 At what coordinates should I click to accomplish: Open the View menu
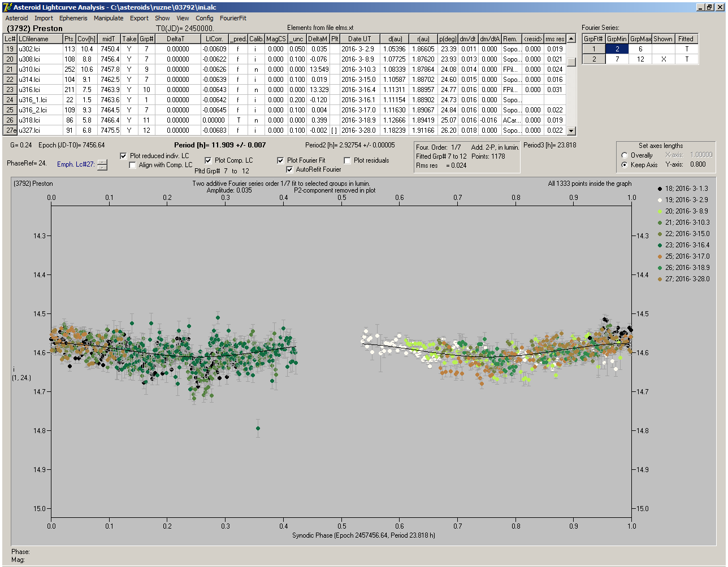coord(183,18)
